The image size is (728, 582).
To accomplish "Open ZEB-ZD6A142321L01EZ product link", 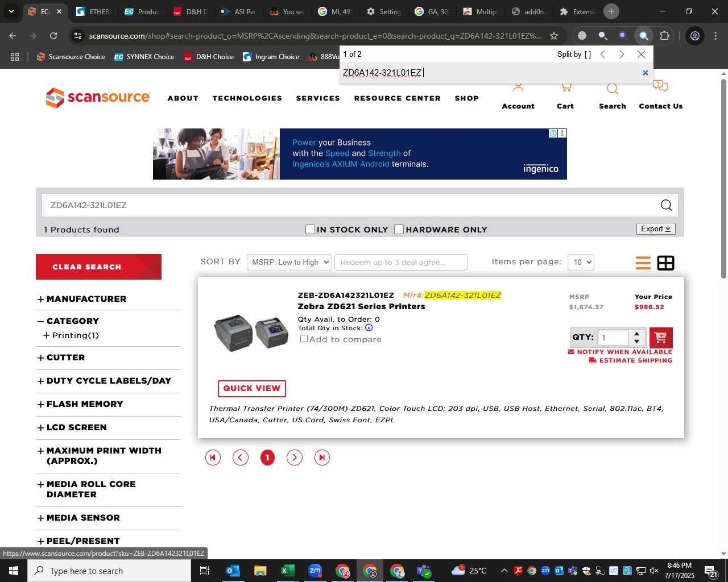I will [x=346, y=295].
